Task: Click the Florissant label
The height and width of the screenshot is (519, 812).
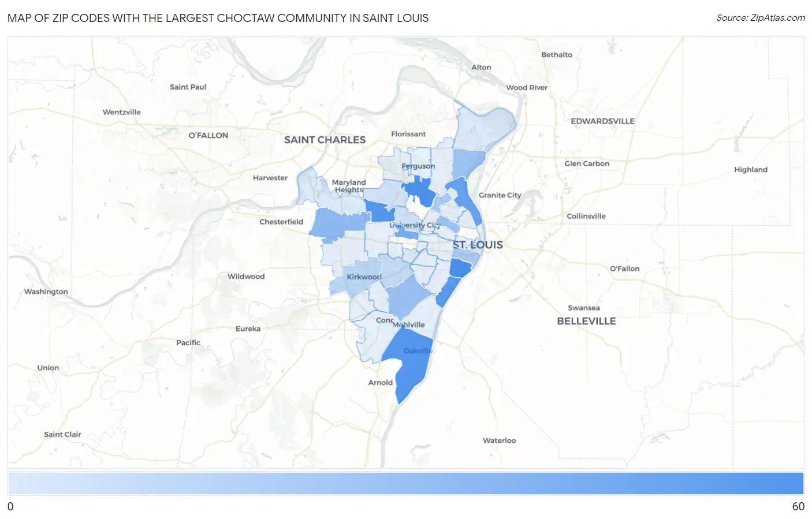Action: [x=408, y=134]
